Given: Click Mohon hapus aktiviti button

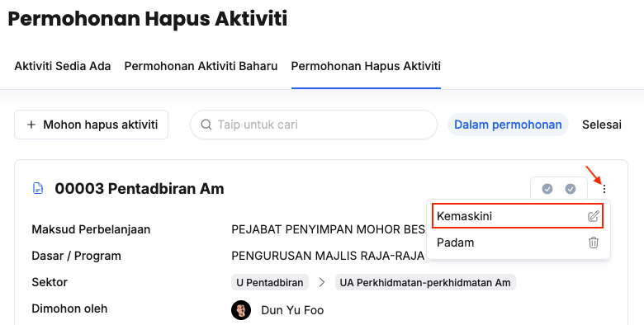Looking at the screenshot, I should [91, 125].
